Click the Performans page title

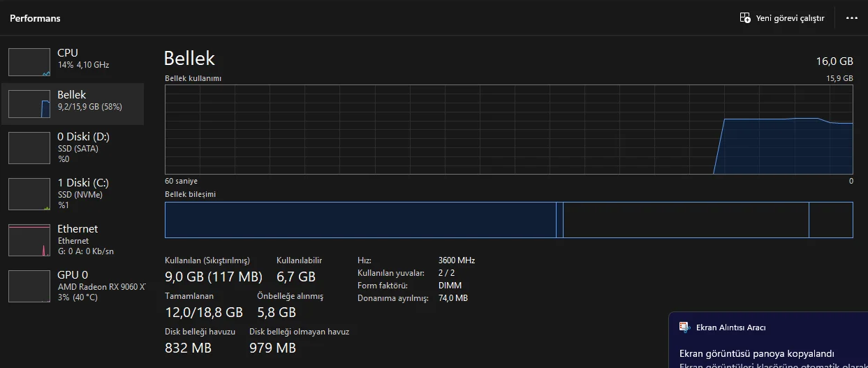35,18
